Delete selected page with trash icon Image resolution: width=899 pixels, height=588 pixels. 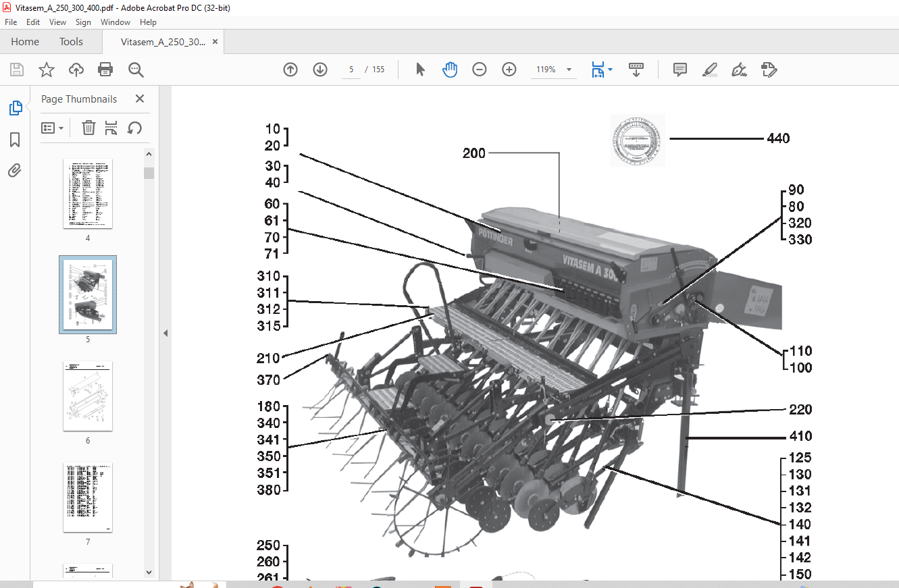(x=88, y=128)
